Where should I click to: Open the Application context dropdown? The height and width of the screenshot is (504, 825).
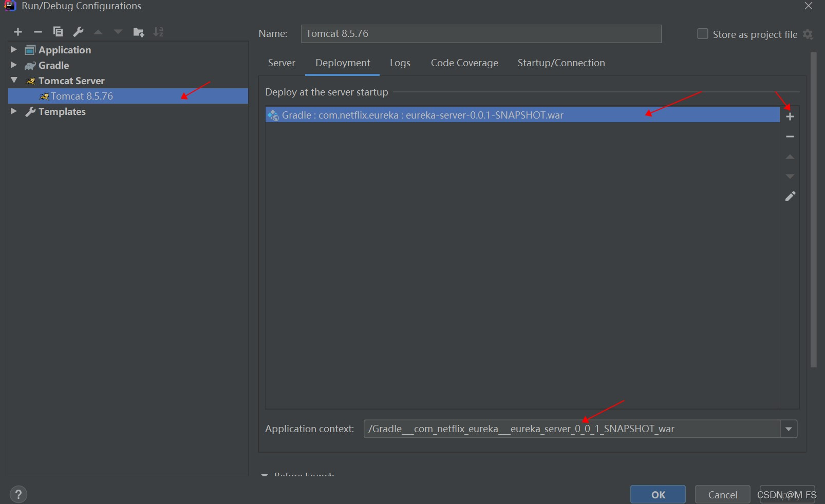(789, 429)
